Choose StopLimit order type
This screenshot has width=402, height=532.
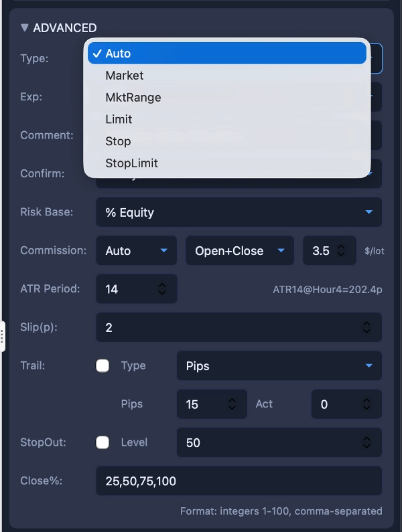(132, 163)
